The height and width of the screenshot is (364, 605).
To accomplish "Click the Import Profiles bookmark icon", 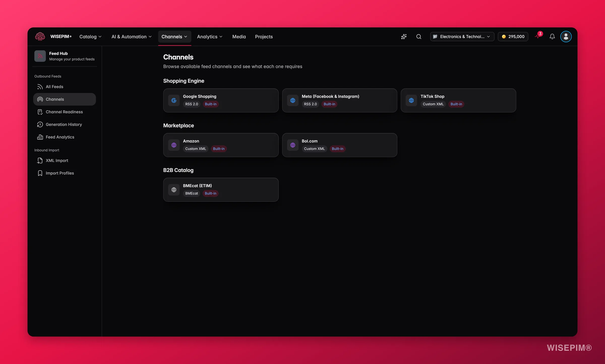I will [40, 173].
